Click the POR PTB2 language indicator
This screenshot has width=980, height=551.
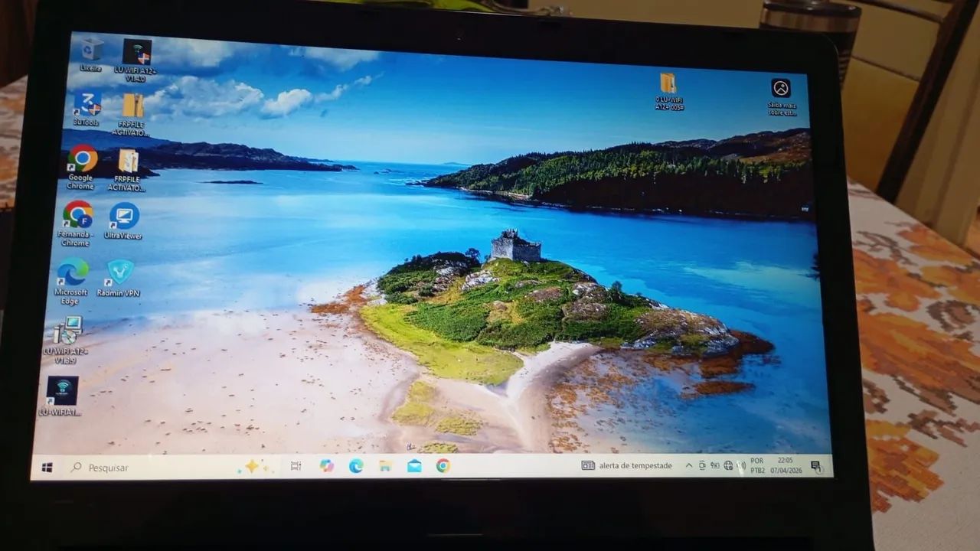(x=757, y=466)
